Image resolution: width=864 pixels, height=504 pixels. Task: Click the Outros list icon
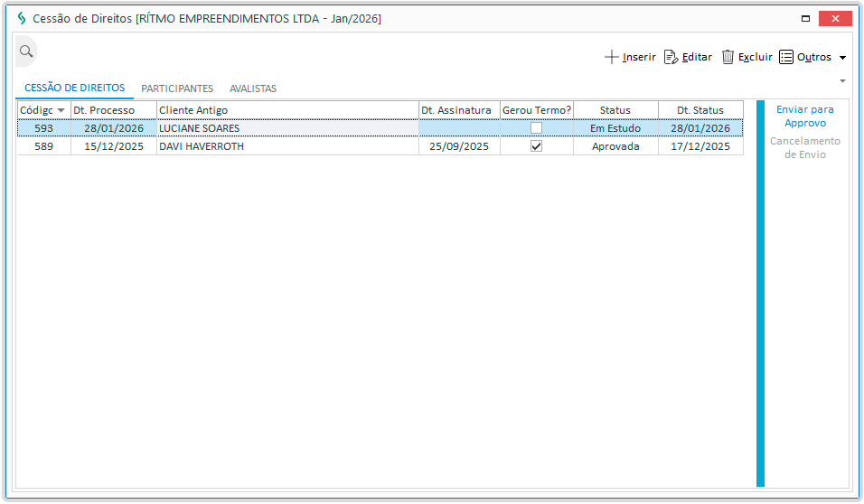786,57
